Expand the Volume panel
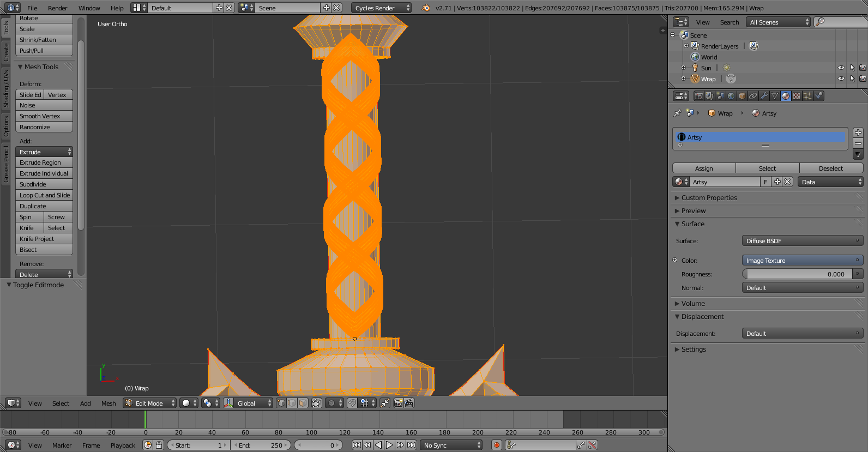 coord(693,303)
